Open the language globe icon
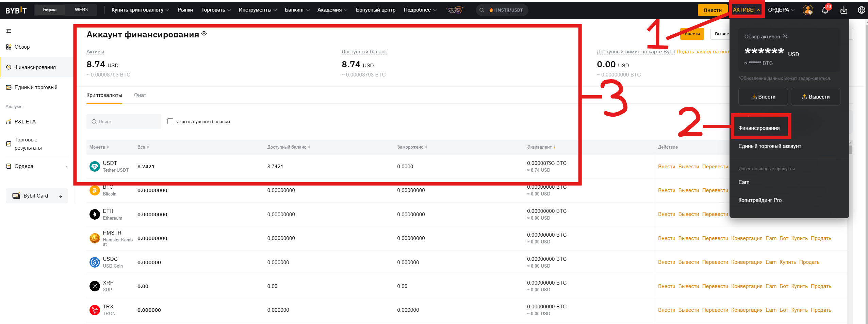This screenshot has width=868, height=324. click(x=861, y=10)
